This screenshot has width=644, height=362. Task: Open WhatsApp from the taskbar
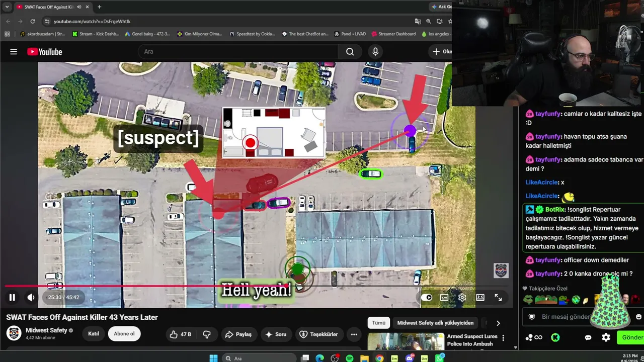tap(440, 358)
